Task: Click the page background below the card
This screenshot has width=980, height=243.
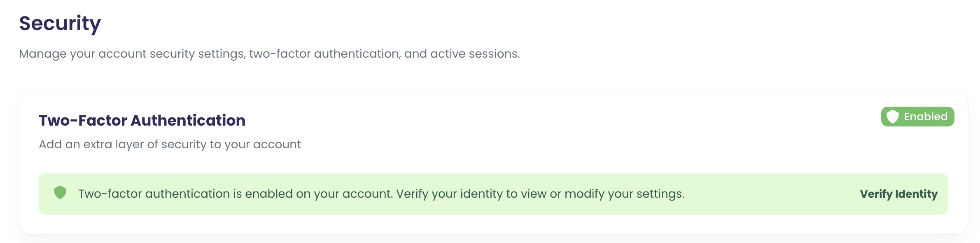Action: [x=494, y=239]
